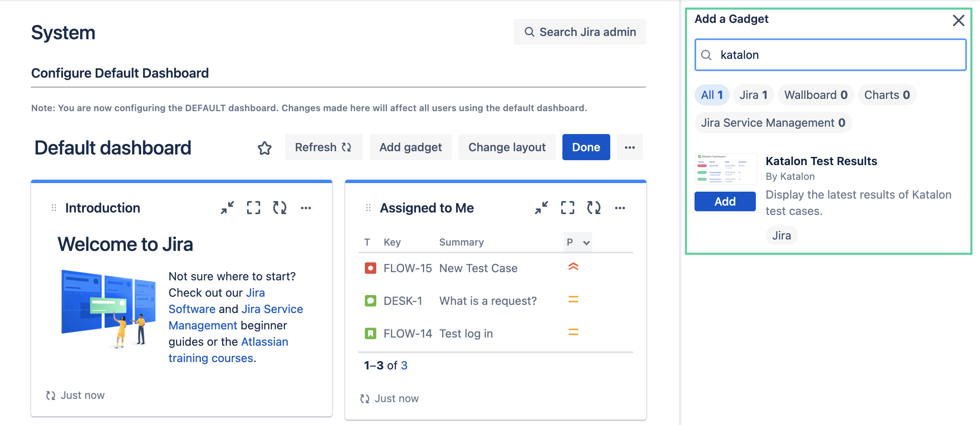The width and height of the screenshot is (980, 425).
Task: Minimize the Introduction gadget
Action: point(227,208)
